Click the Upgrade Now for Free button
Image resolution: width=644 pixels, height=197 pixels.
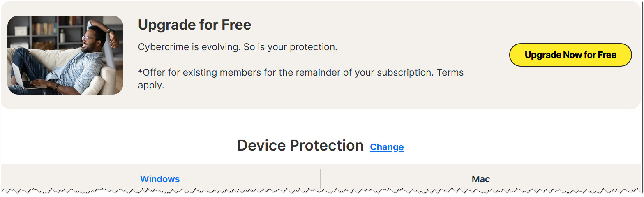[570, 55]
